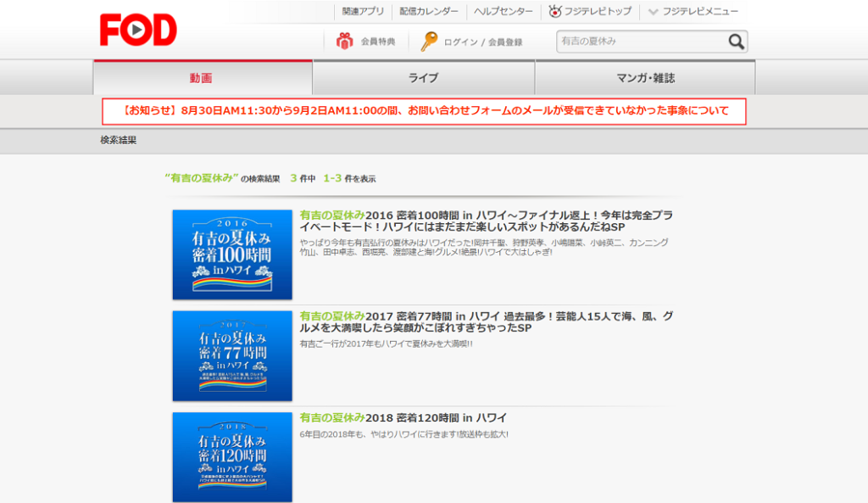Click the 有吉の夏休み2018 title link
The image size is (868, 503).
[x=403, y=418]
